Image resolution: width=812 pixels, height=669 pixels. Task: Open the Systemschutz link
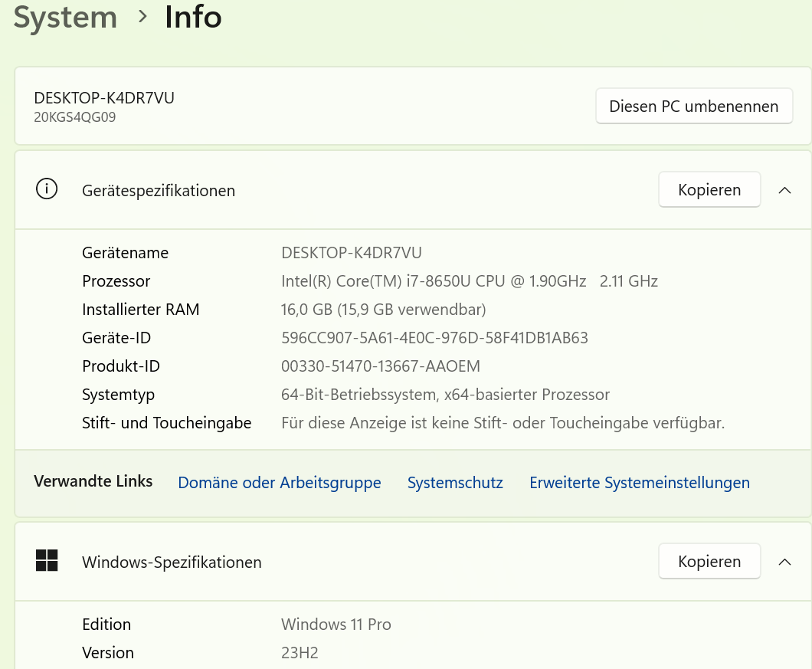click(455, 483)
